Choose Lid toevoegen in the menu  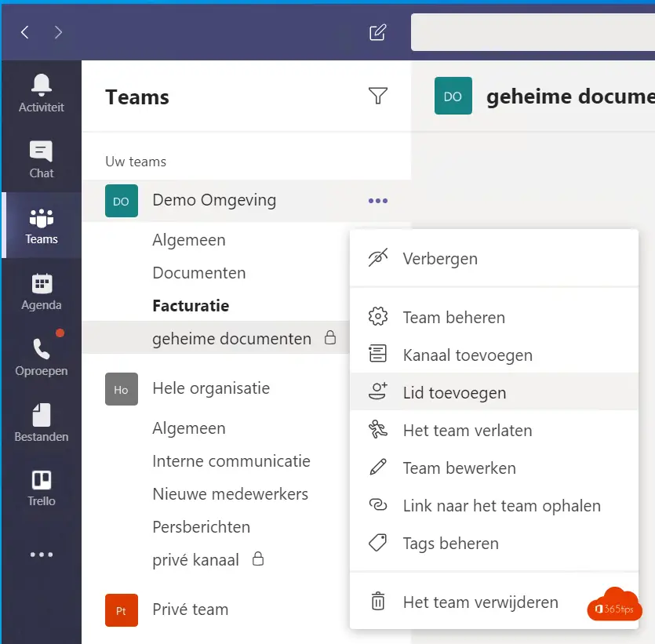[x=494, y=392]
